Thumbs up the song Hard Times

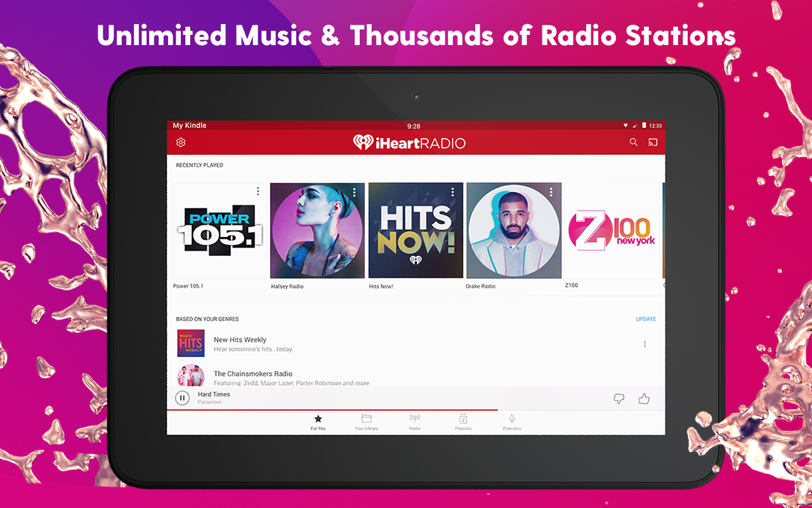(644, 398)
